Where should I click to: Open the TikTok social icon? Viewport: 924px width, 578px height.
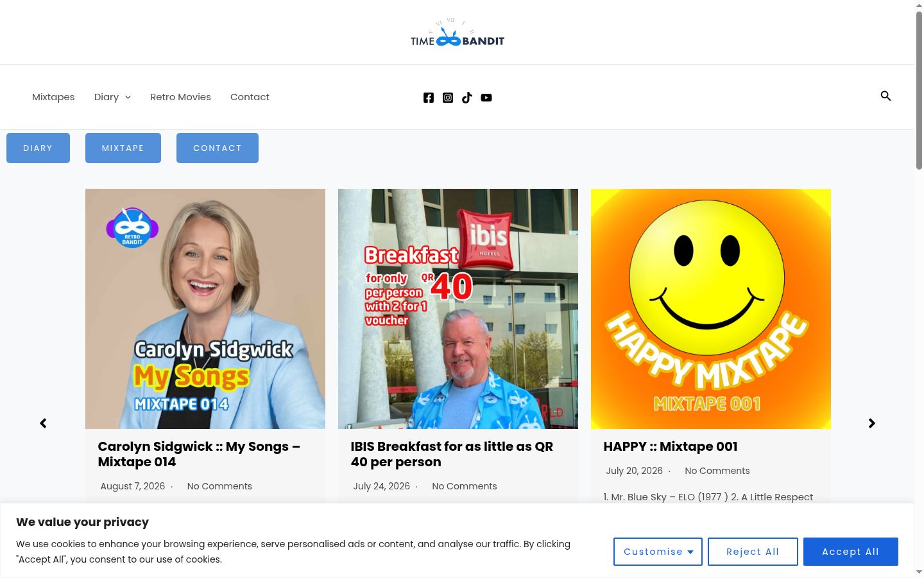[x=467, y=98]
